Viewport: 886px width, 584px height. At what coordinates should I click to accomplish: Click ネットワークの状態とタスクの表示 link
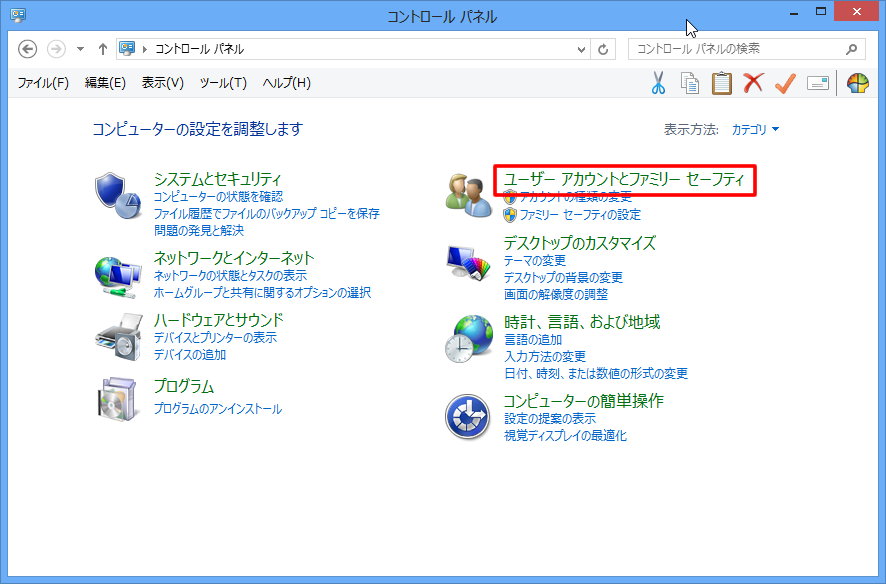click(231, 276)
